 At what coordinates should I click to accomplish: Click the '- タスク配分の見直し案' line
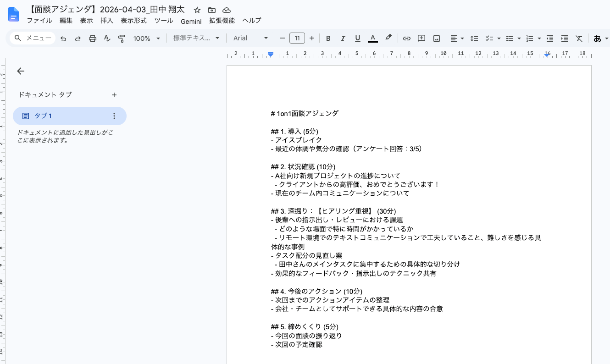pyautogui.click(x=307, y=255)
